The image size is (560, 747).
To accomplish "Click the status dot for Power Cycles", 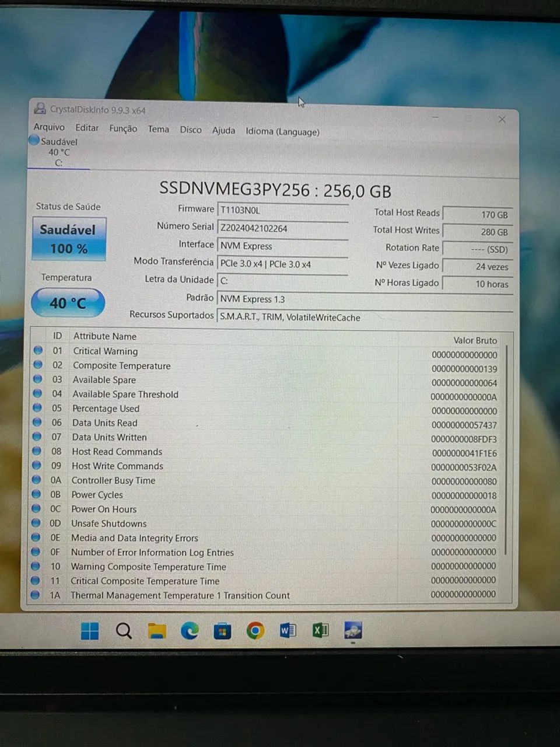I will 36,494.
